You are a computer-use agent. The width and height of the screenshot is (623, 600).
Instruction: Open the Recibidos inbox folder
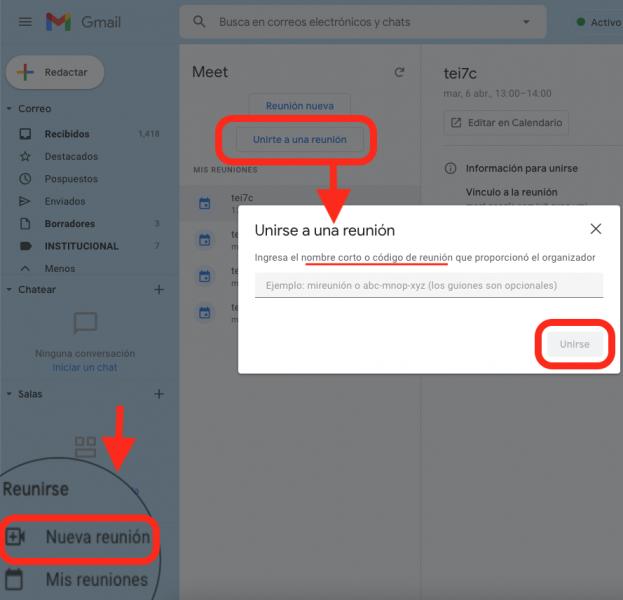[67, 134]
